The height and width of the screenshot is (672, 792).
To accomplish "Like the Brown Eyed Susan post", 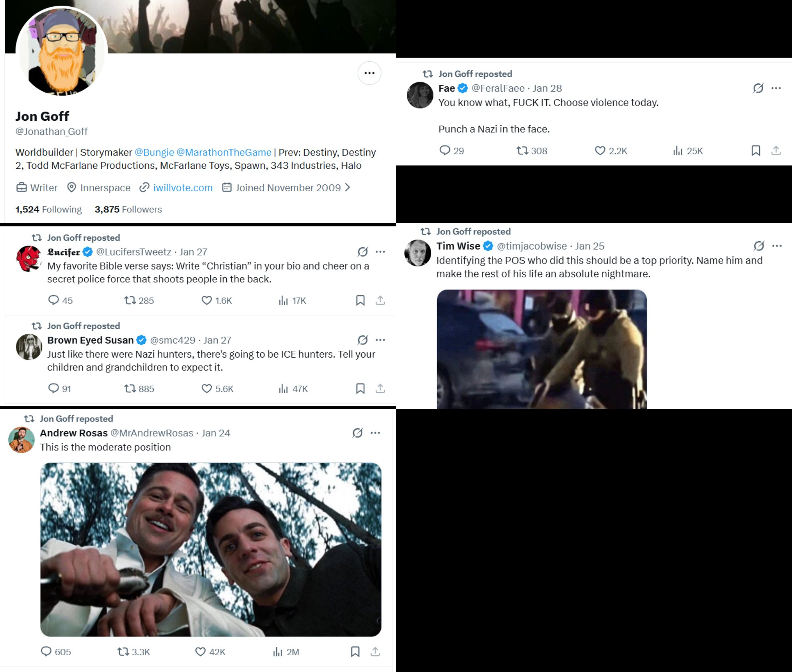I will [x=207, y=388].
